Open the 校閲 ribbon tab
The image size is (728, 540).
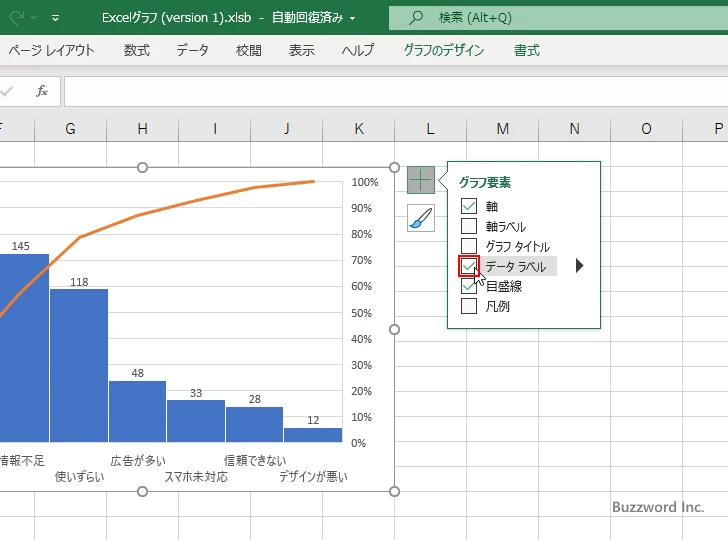pyautogui.click(x=248, y=50)
